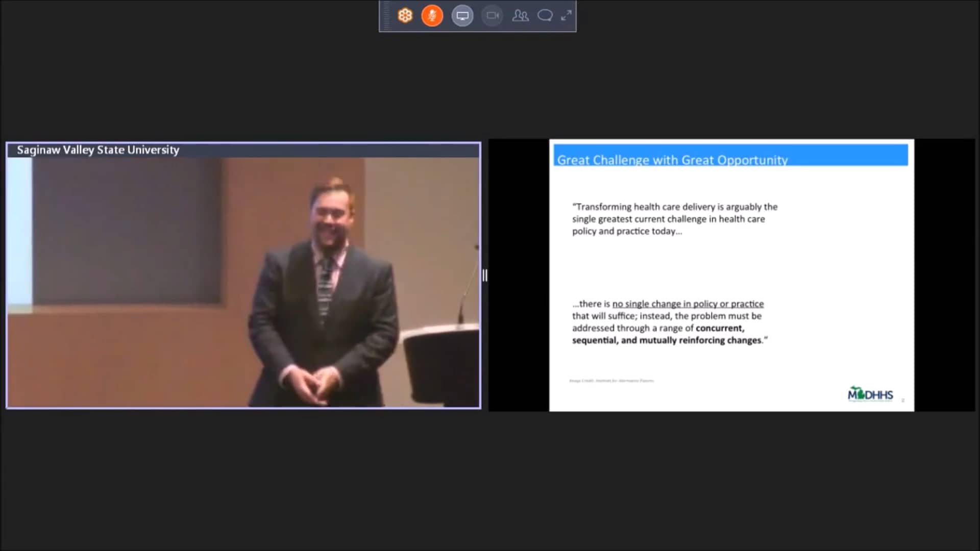This screenshot has height=551, width=980.
Task: Click the MDHHS logo on the slide
Action: pyautogui.click(x=870, y=394)
